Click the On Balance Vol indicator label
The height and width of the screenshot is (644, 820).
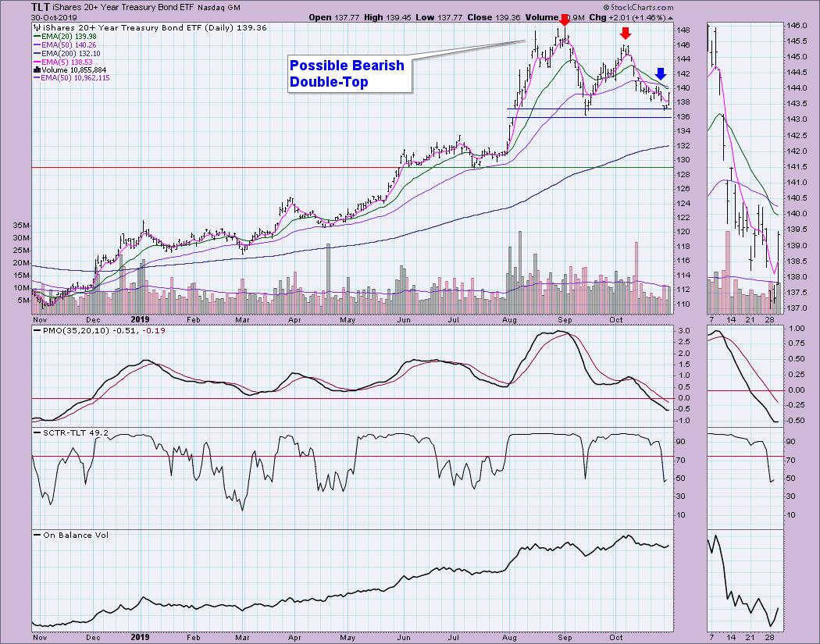[75, 535]
